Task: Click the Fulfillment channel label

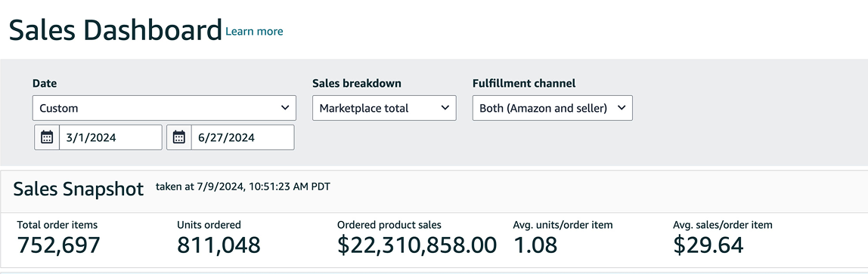Action: click(x=524, y=84)
